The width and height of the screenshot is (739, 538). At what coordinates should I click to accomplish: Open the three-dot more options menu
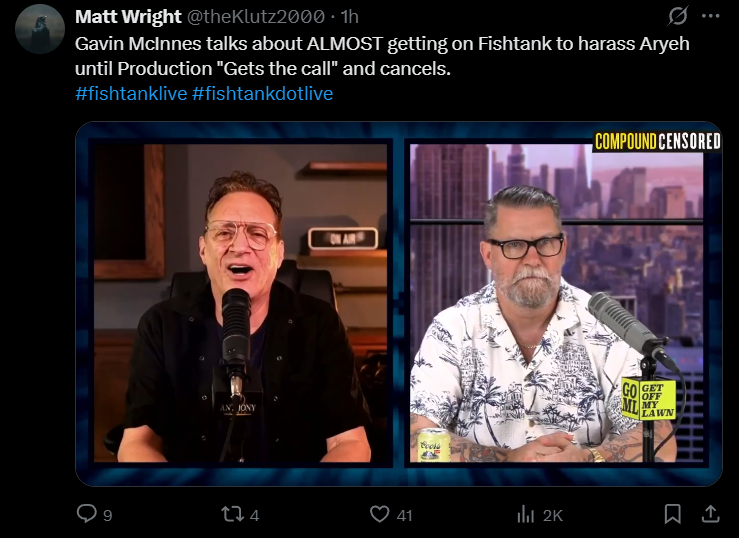710,16
